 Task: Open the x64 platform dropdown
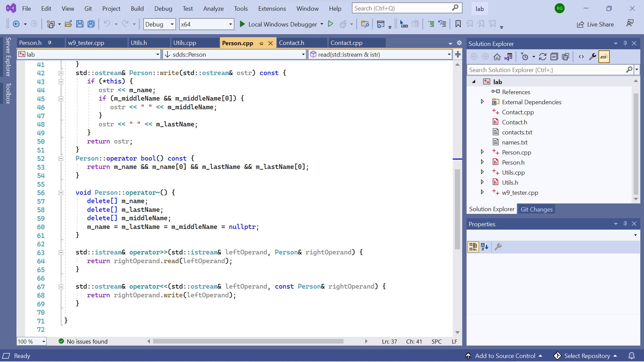[x=206, y=24]
